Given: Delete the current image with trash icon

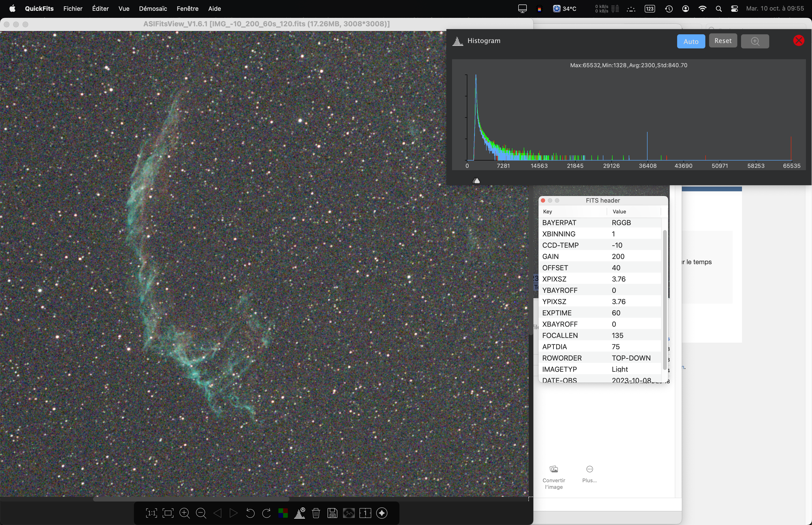Looking at the screenshot, I should (x=316, y=513).
